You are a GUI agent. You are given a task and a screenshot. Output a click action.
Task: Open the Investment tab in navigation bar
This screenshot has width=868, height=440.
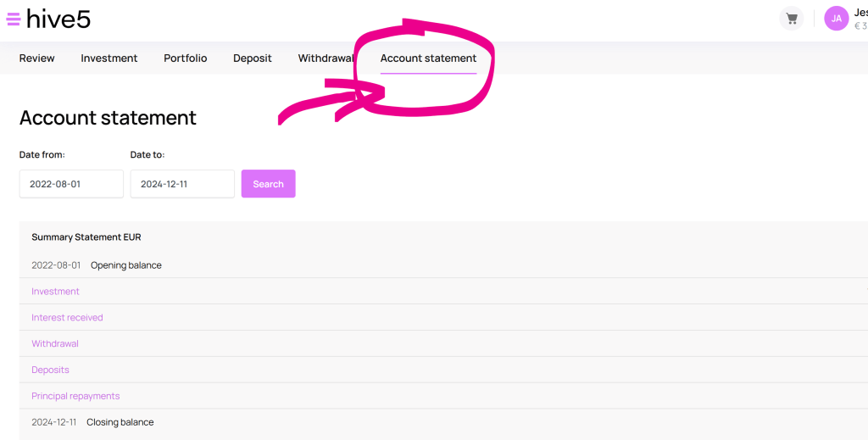[109, 58]
